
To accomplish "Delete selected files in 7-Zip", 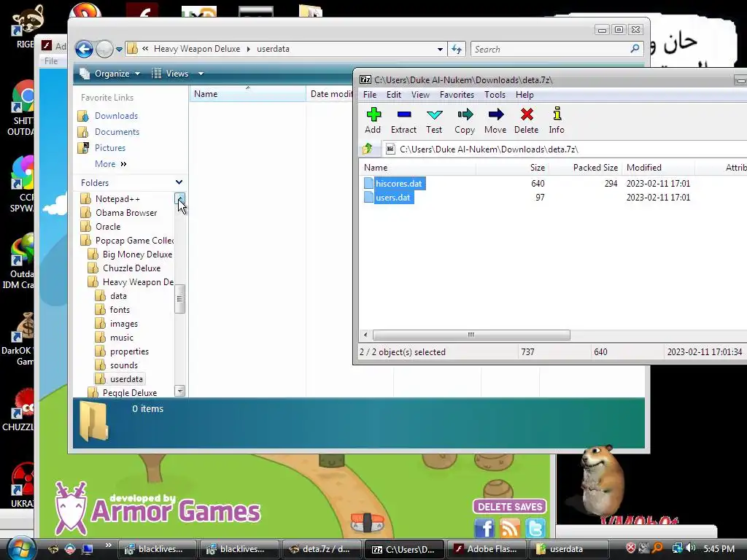I will pos(527,120).
